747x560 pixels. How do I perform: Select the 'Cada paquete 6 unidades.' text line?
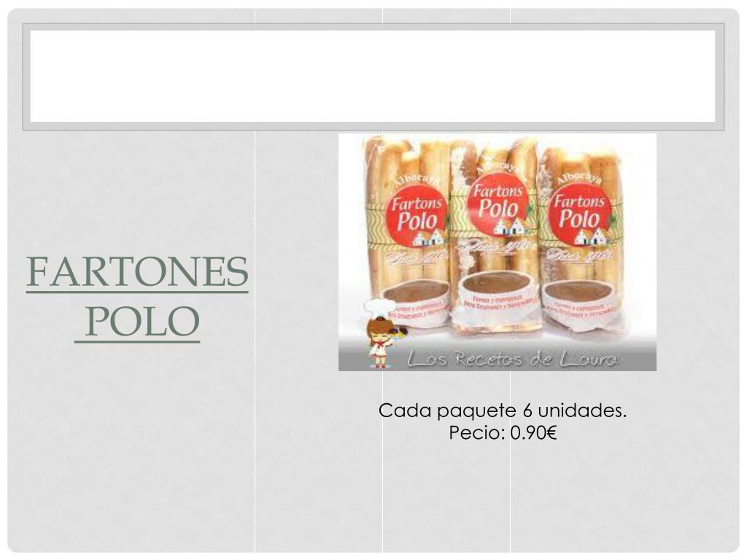coord(503,410)
